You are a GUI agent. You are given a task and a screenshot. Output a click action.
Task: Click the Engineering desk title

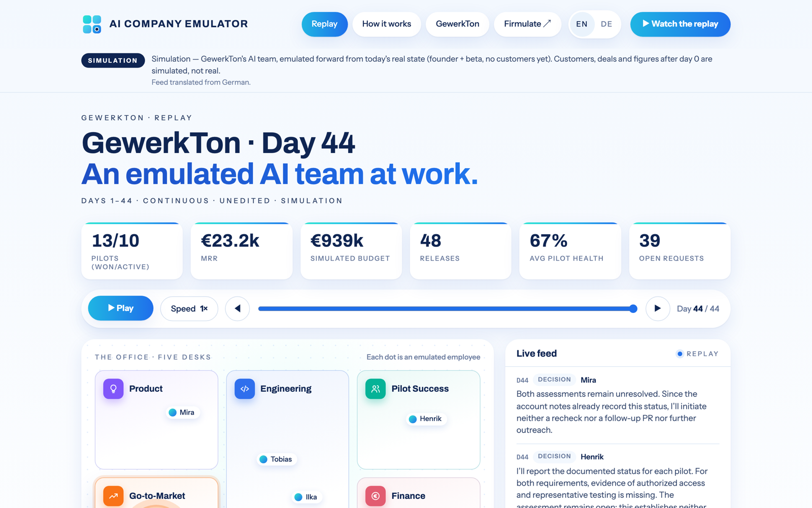pos(286,389)
